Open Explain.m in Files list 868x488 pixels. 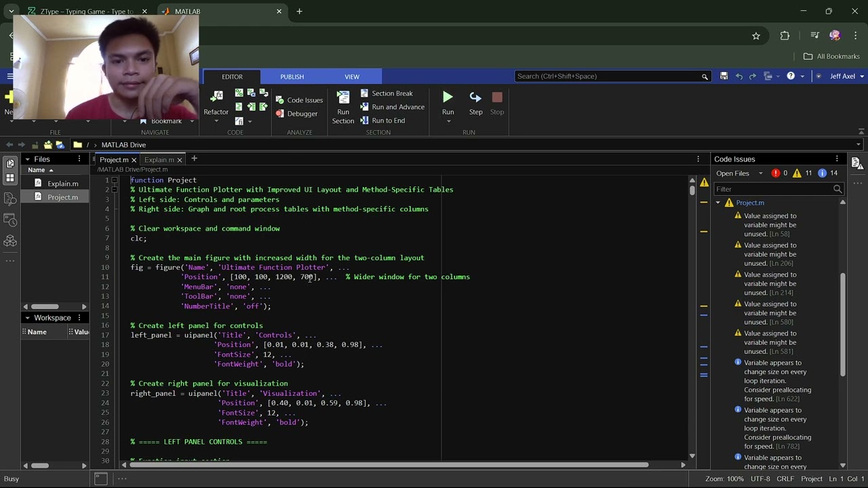tap(62, 184)
